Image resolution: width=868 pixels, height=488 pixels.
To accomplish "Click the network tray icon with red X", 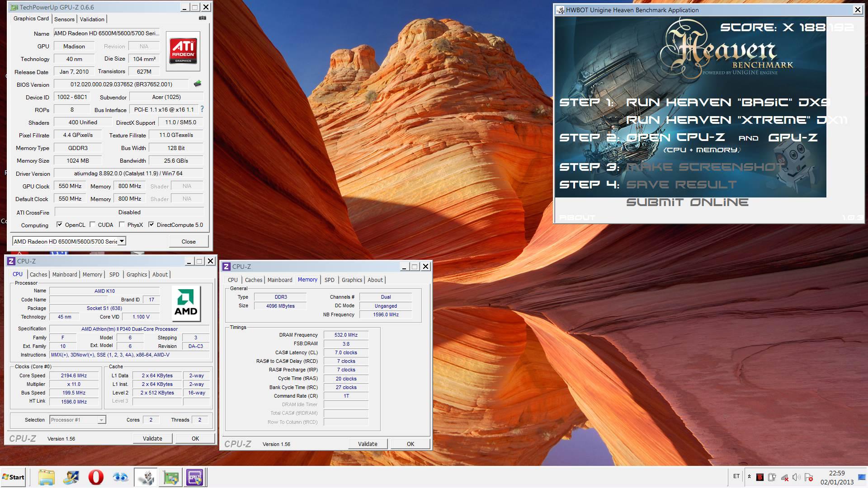I will (784, 477).
